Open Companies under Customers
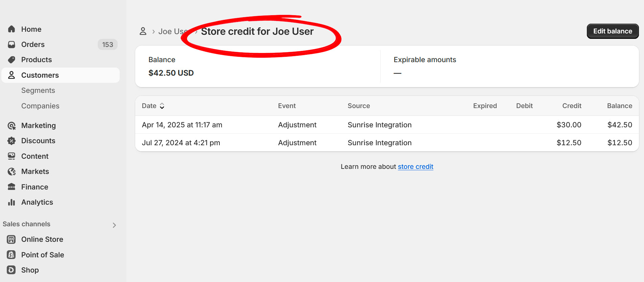The image size is (644, 282). pyautogui.click(x=40, y=106)
